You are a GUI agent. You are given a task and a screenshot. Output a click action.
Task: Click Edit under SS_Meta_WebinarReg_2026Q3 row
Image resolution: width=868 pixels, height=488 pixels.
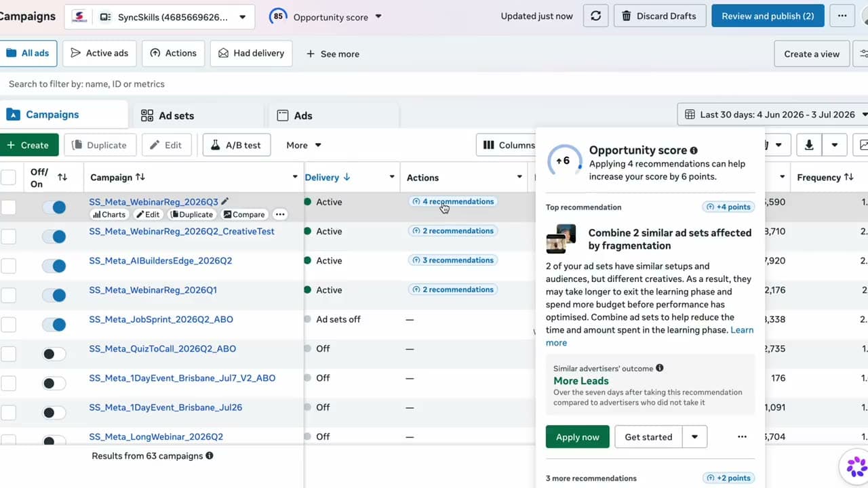point(147,214)
